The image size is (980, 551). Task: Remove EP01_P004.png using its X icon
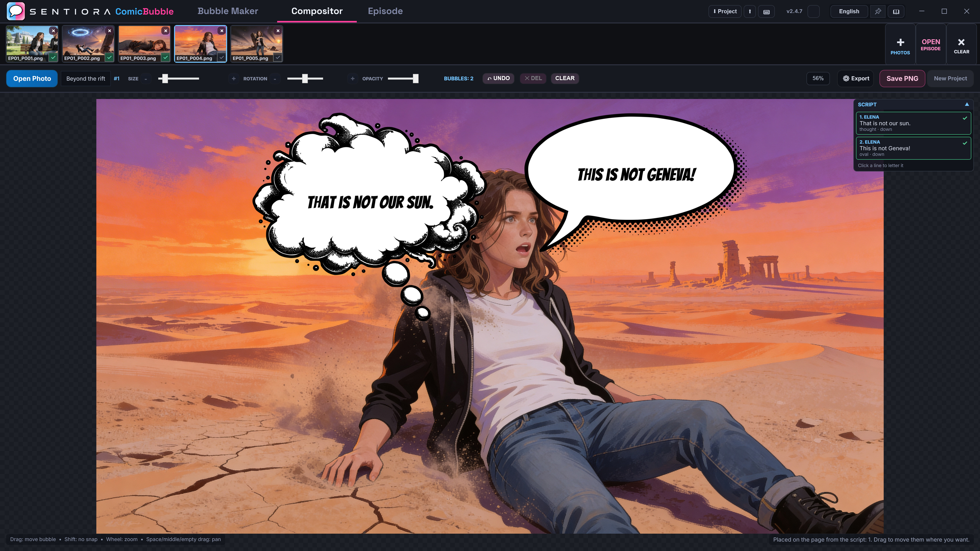point(222,31)
